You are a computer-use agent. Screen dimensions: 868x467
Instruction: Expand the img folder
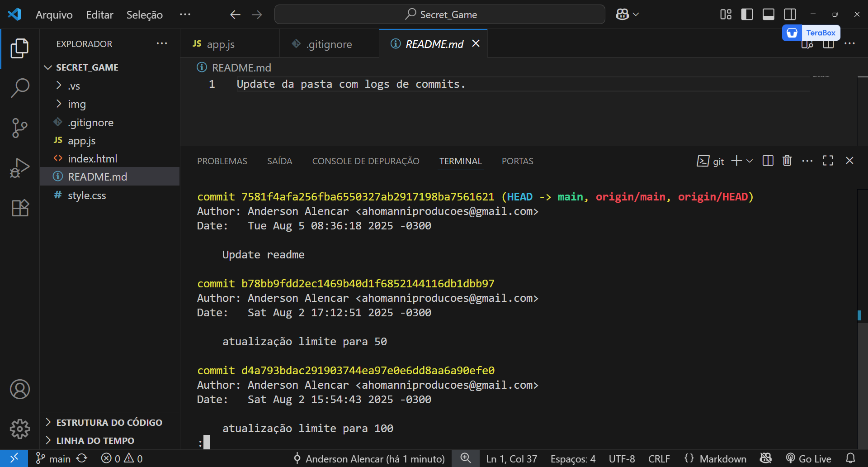tap(109, 104)
